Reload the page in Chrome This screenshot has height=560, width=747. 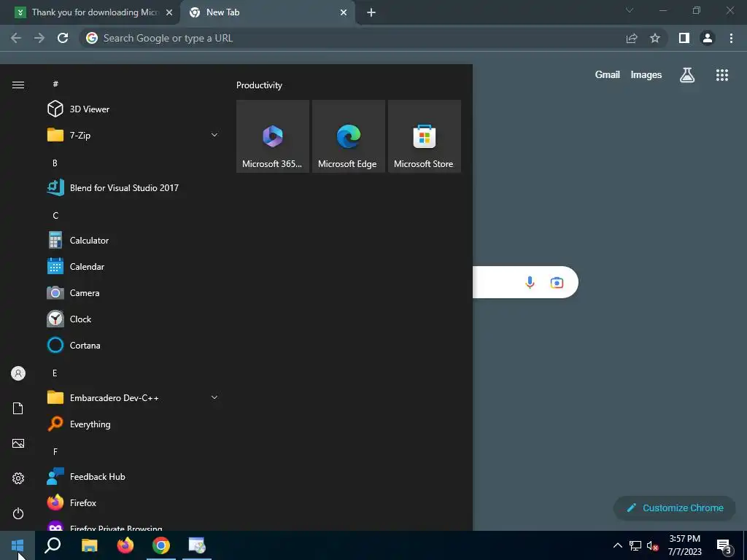[x=63, y=38]
